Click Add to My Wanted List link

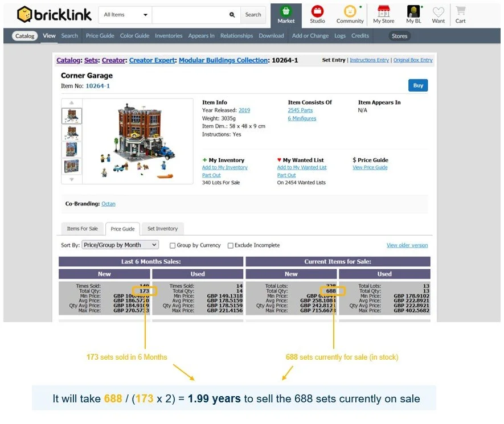click(x=302, y=167)
